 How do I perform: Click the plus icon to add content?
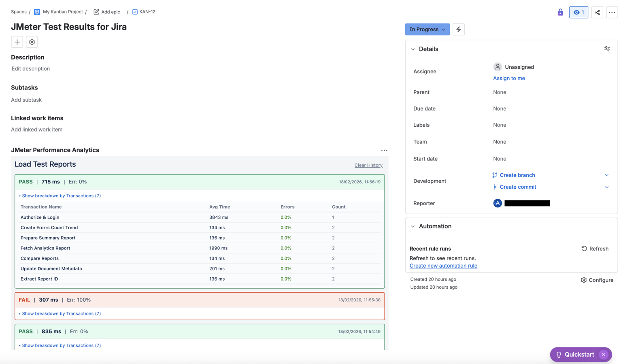17,42
